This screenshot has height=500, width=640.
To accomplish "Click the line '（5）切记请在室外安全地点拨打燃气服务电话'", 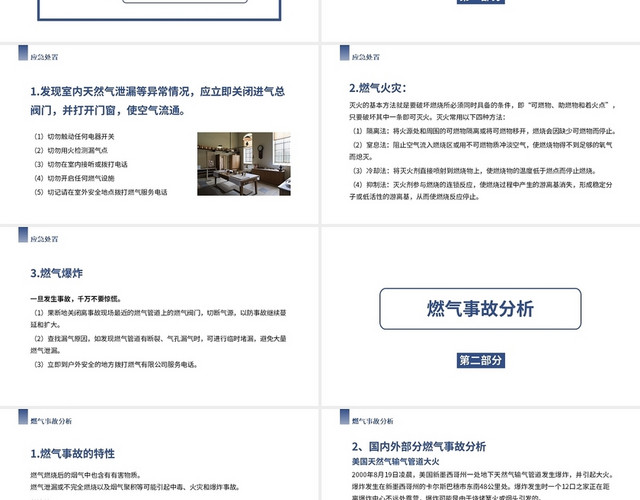I will [101, 192].
